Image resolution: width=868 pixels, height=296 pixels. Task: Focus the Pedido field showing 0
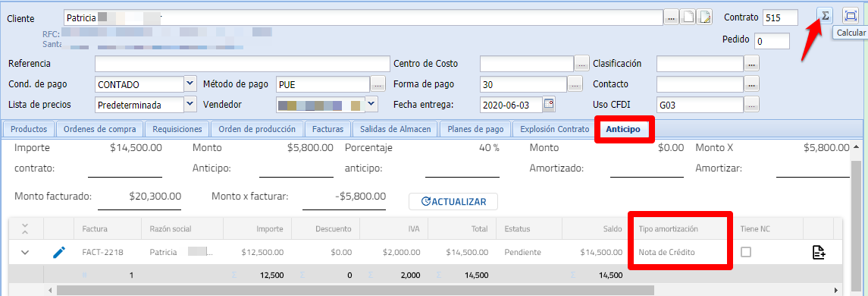tap(772, 41)
